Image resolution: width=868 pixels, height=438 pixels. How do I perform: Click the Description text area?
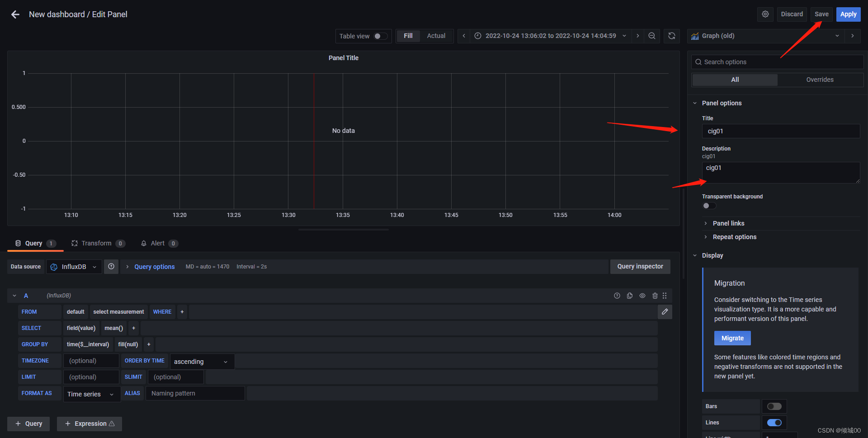(781, 173)
